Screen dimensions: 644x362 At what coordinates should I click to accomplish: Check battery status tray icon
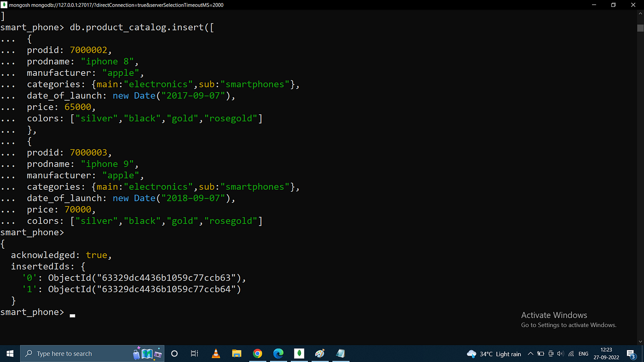[540, 354]
